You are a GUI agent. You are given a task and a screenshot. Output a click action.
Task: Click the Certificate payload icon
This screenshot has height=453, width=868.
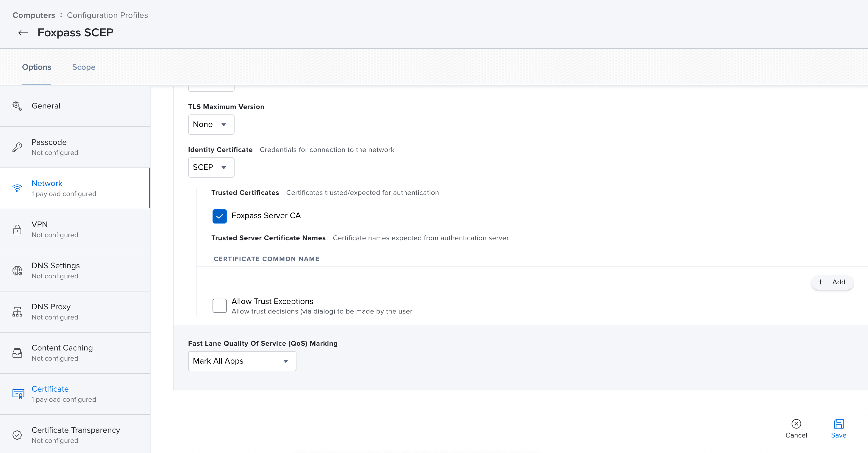pyautogui.click(x=18, y=394)
